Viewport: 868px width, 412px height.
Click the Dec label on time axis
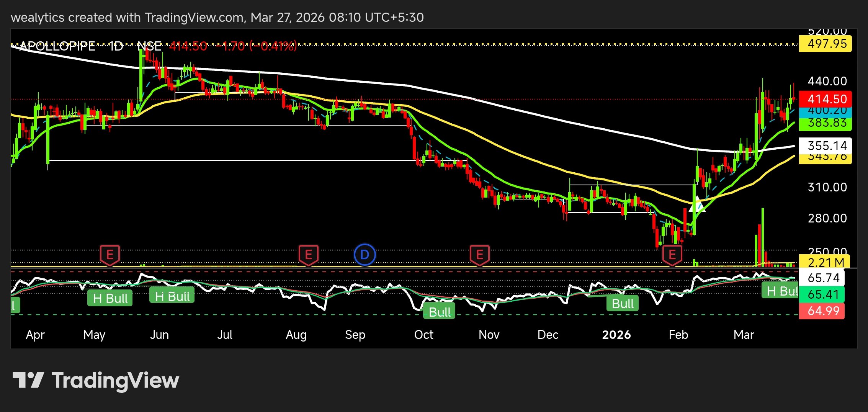(548, 335)
